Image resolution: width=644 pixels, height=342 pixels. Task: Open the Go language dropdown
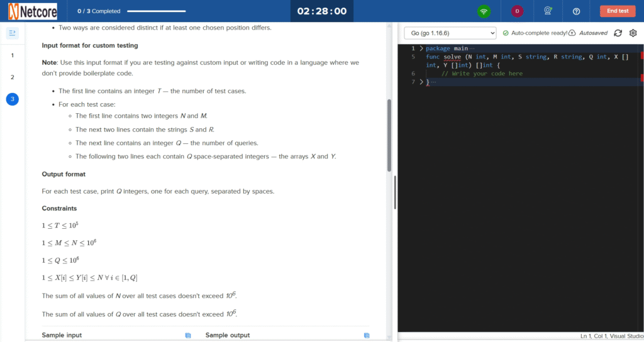pyautogui.click(x=450, y=33)
